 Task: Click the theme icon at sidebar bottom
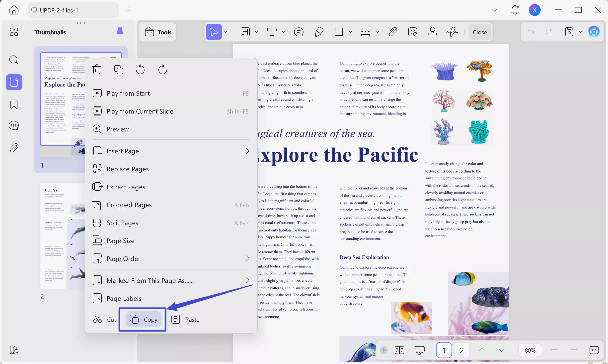coord(14,350)
